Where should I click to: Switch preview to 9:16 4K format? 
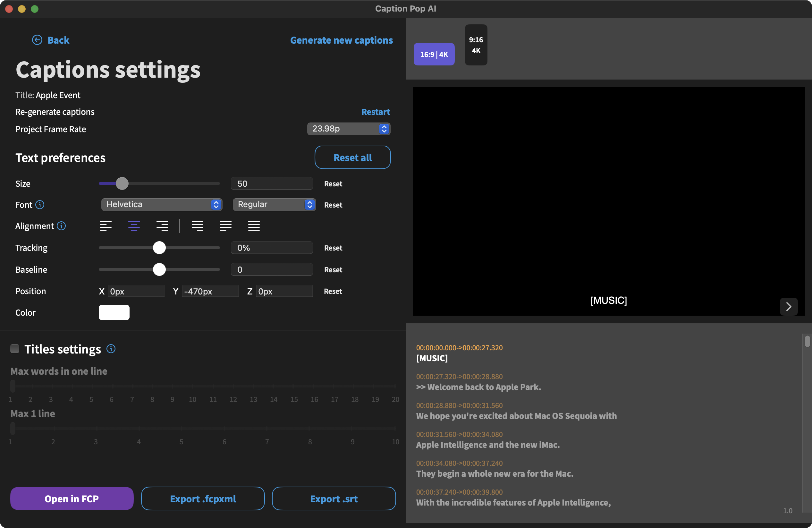coord(476,45)
